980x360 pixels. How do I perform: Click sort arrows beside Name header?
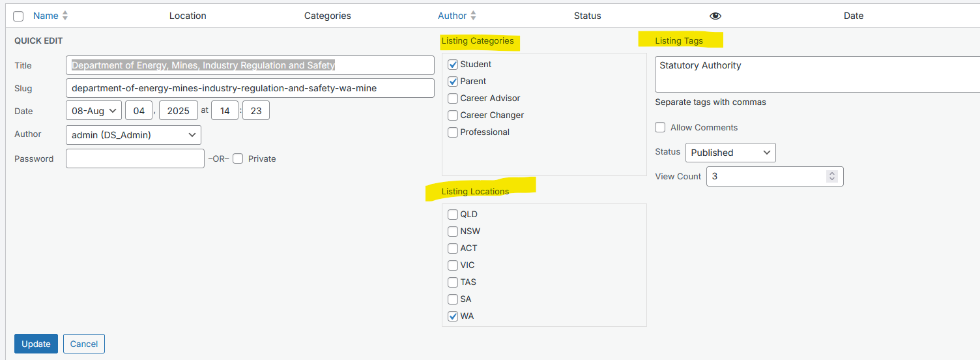(x=65, y=16)
